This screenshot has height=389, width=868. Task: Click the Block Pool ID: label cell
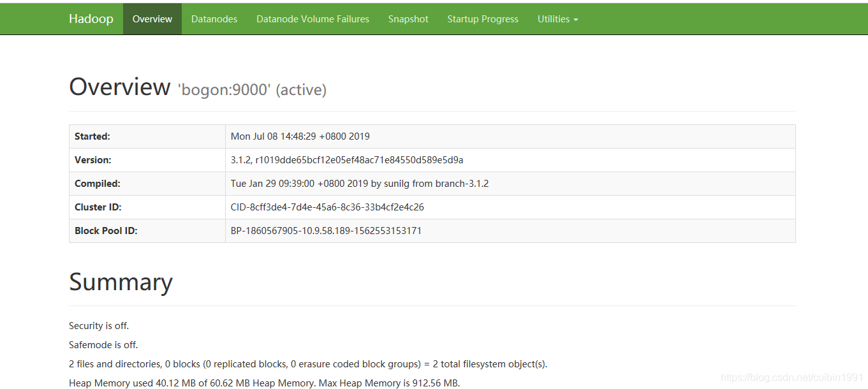147,231
